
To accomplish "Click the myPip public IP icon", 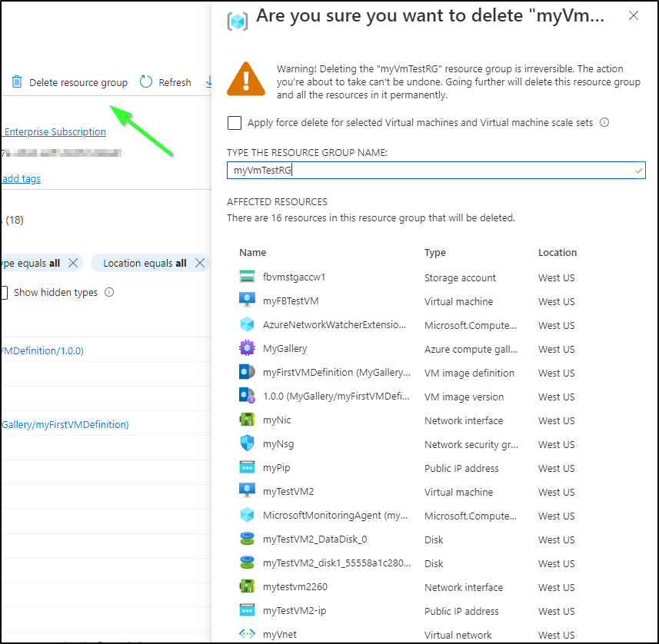I will tap(247, 467).
